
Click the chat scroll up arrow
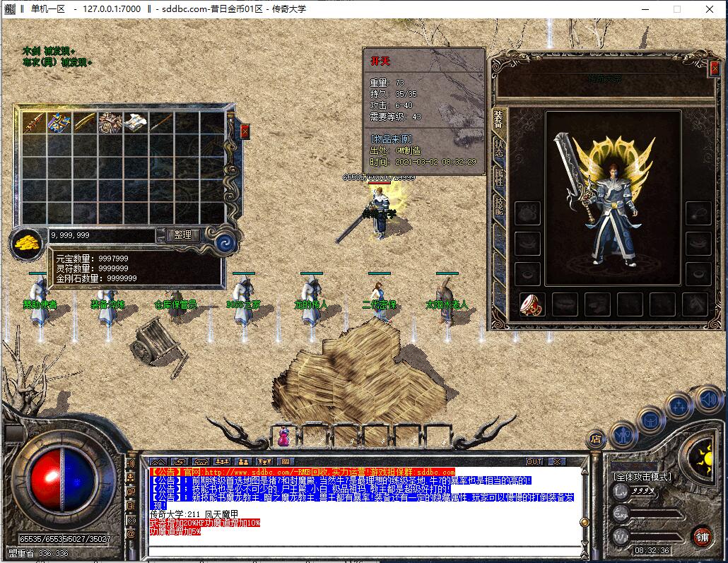coord(585,472)
